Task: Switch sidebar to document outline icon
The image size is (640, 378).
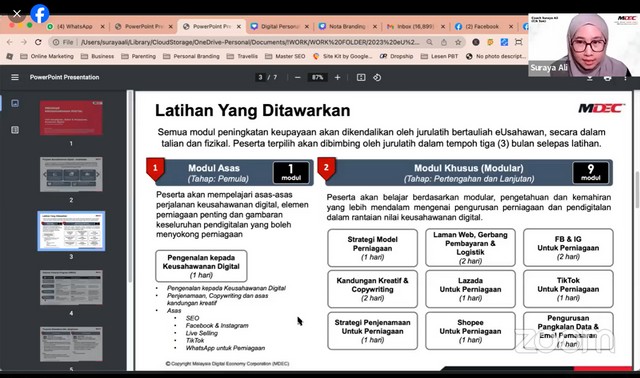Action: [15, 130]
